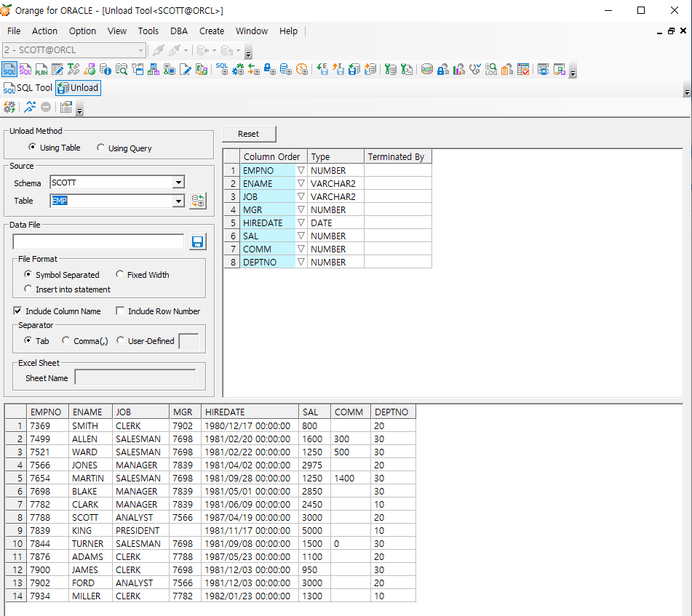Open the Tools menu
692x616 pixels.
148,31
